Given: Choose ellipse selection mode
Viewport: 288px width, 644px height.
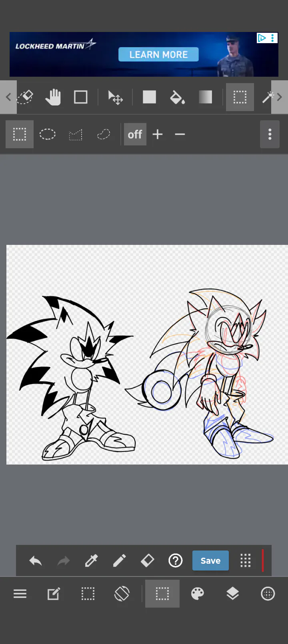Looking at the screenshot, I should (x=48, y=134).
